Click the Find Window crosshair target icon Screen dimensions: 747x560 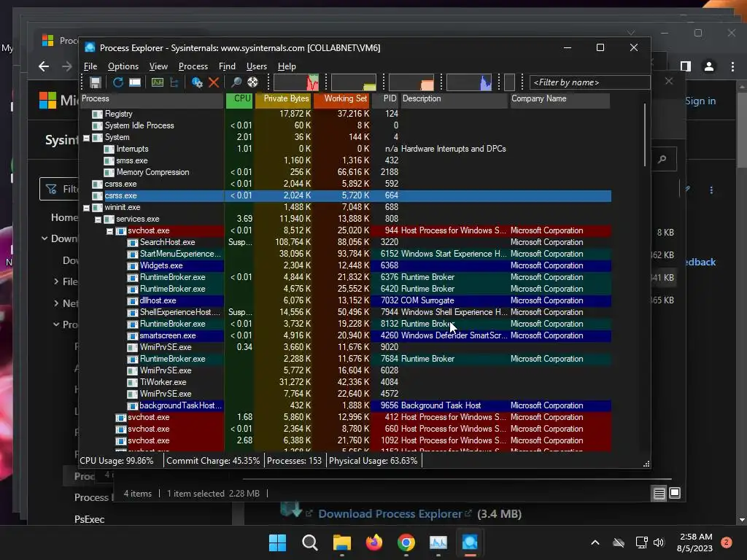[252, 82]
